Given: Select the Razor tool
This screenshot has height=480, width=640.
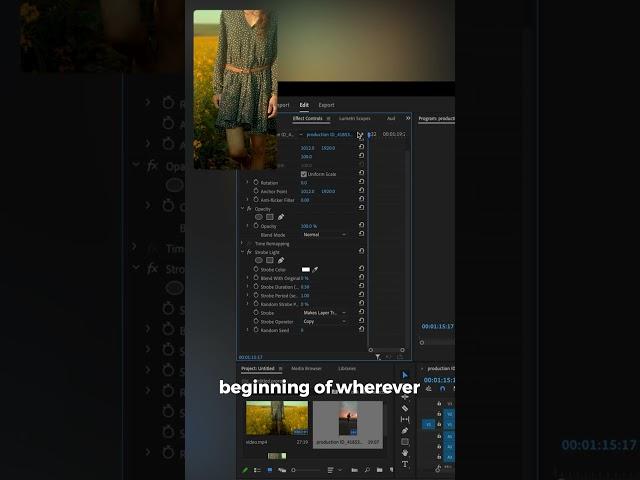Looking at the screenshot, I should [405, 408].
